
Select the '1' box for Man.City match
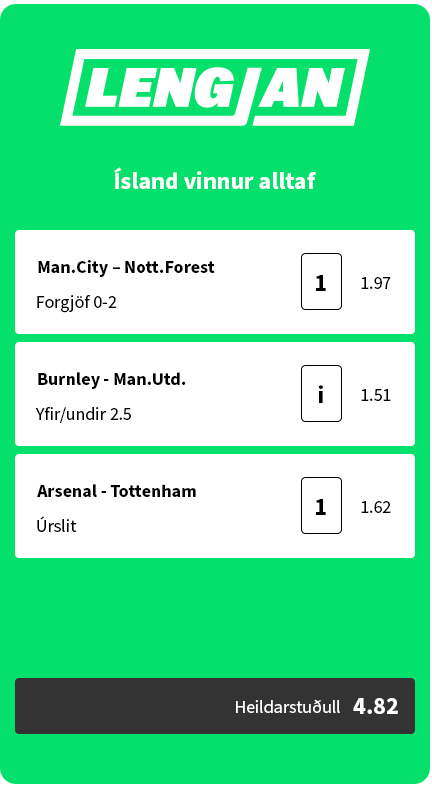321,281
